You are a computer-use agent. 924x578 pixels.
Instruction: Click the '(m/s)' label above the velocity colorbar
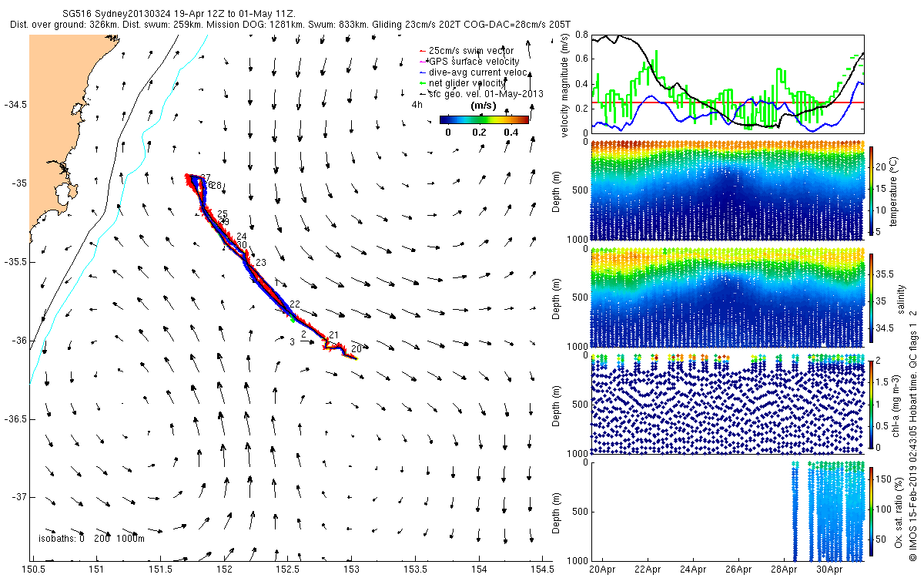coord(483,106)
